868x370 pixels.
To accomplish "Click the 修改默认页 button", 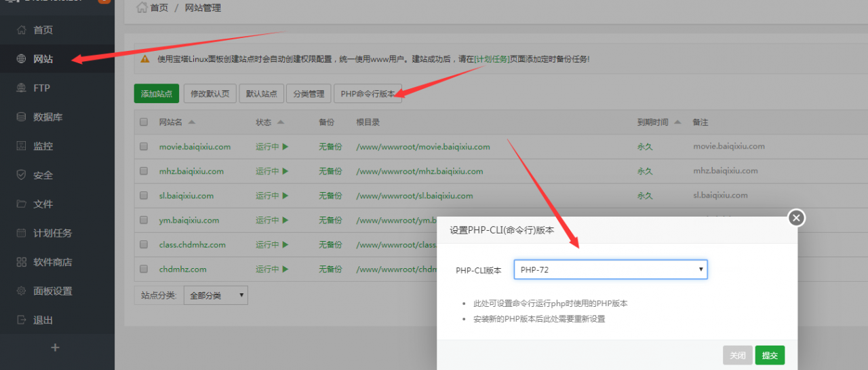I will (210, 94).
